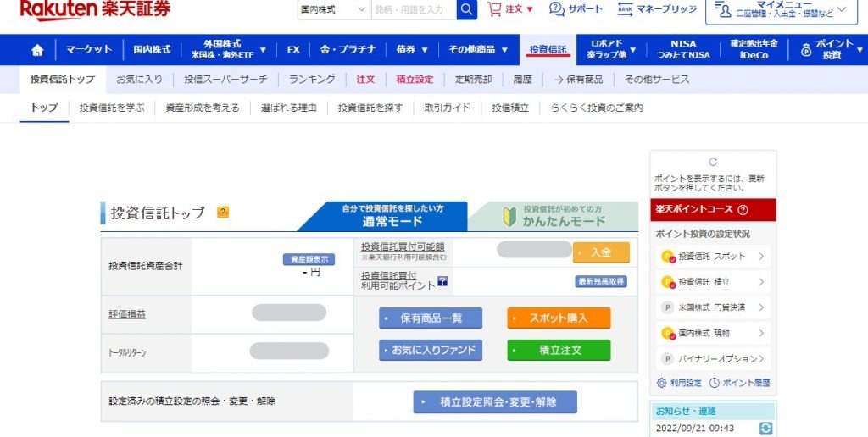Open 資産形成を考える tab
This screenshot has width=868, height=437.
pyautogui.click(x=203, y=108)
